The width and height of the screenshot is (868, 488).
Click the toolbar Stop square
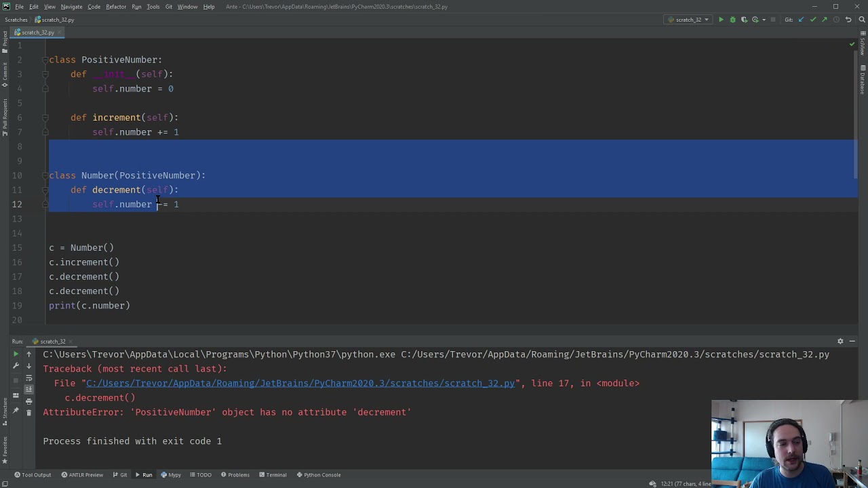tap(773, 20)
